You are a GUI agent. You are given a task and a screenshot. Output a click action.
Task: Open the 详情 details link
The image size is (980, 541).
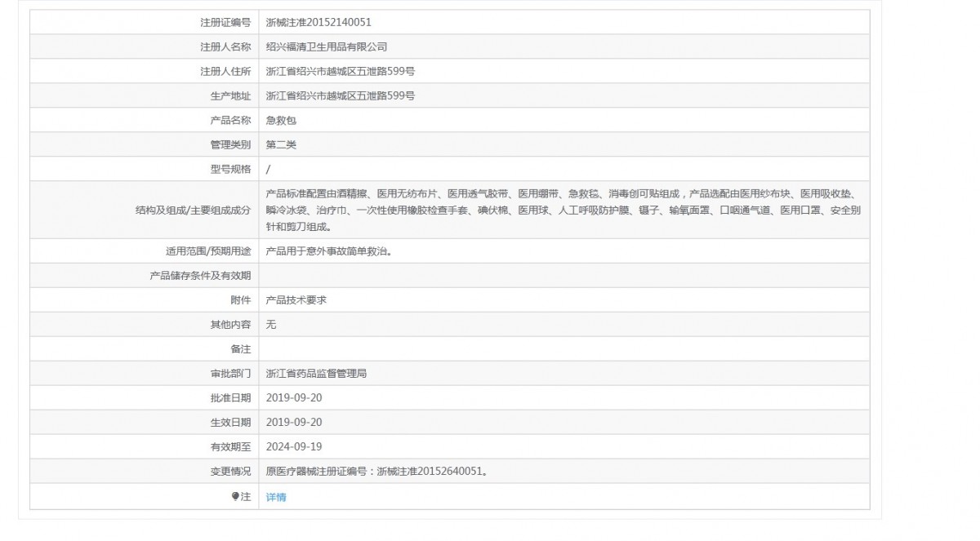276,497
